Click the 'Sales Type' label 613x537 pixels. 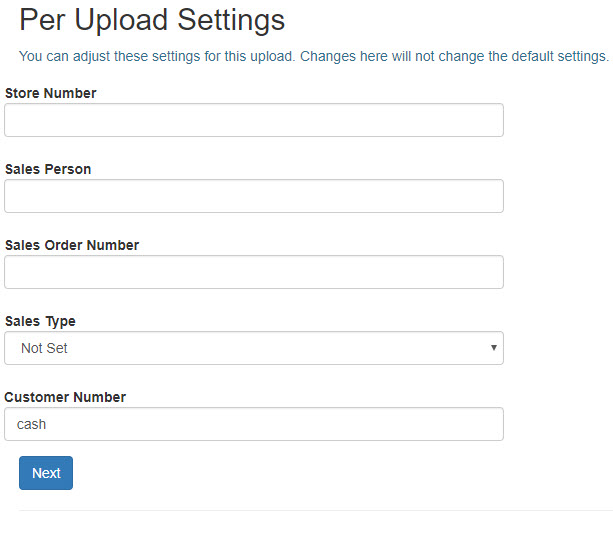40,321
